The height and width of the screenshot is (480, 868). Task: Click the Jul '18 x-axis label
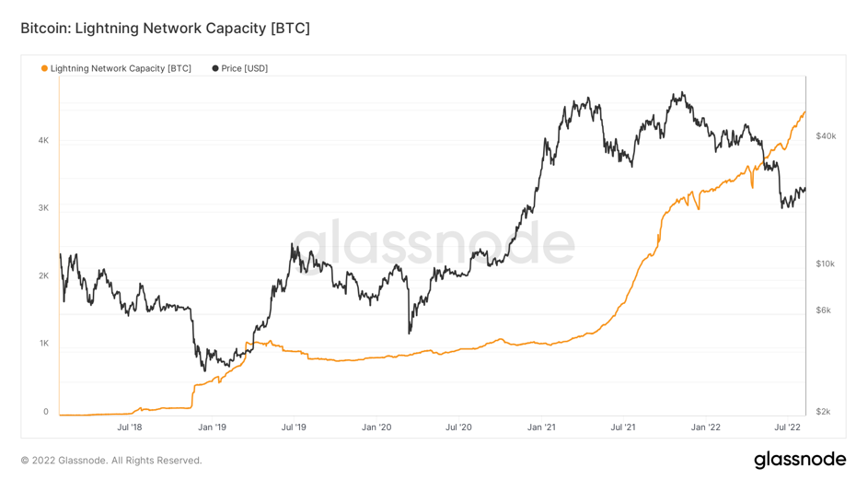coord(130,427)
